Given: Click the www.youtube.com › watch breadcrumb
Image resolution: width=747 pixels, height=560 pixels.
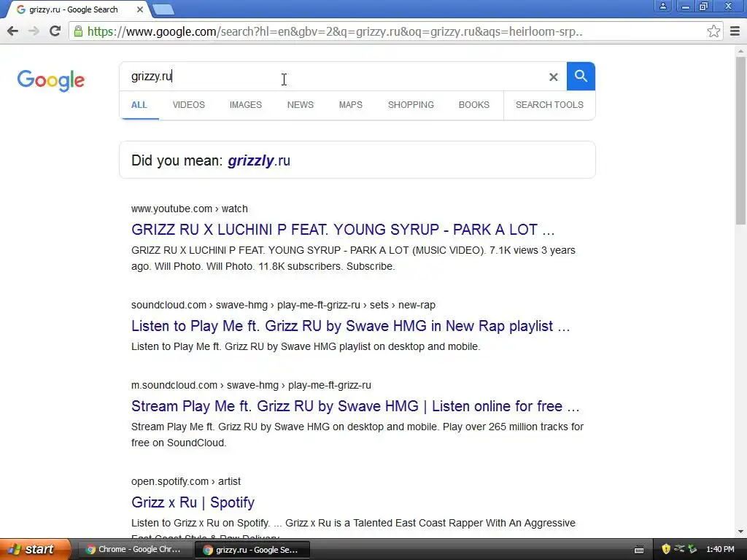Looking at the screenshot, I should pos(190,209).
